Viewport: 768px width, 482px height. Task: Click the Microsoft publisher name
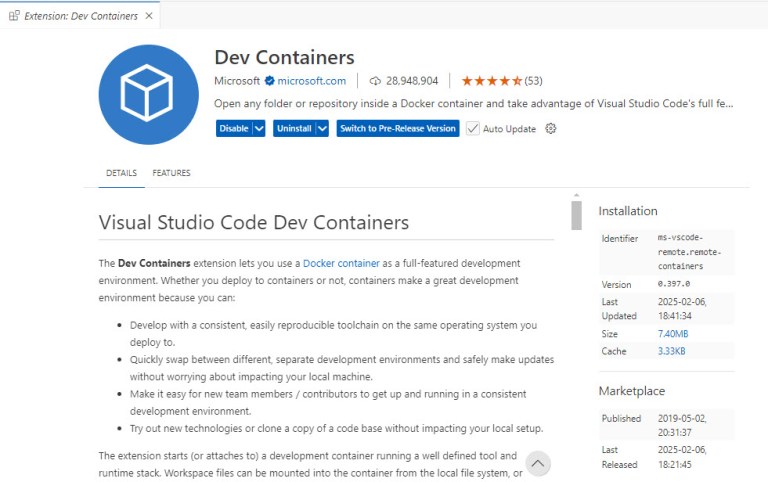point(237,81)
